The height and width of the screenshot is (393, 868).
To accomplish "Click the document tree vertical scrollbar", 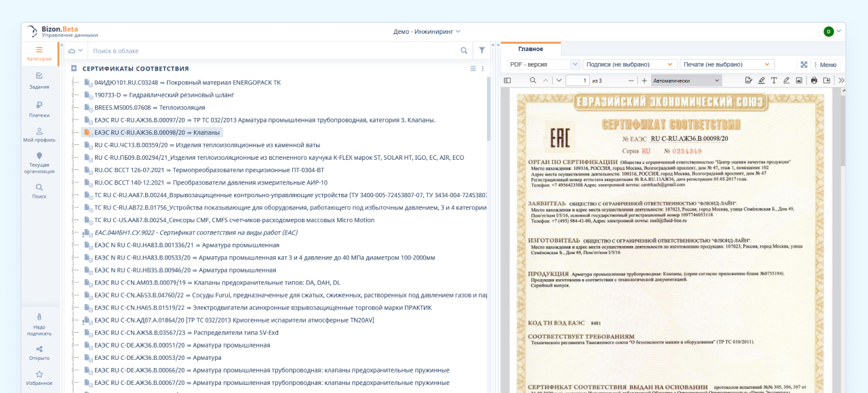I will pyautogui.click(x=489, y=108).
